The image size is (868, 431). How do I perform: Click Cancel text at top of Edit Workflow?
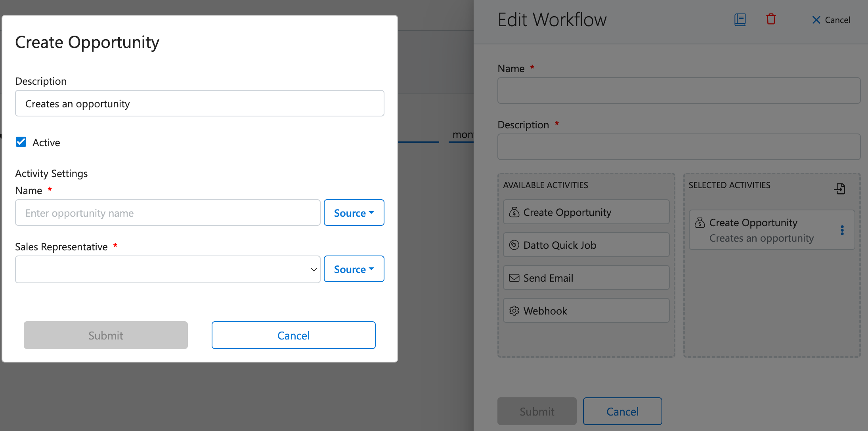pyautogui.click(x=837, y=20)
